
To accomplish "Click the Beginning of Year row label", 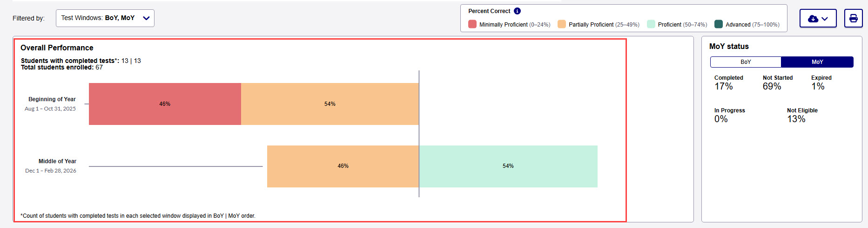I will 52,99.
